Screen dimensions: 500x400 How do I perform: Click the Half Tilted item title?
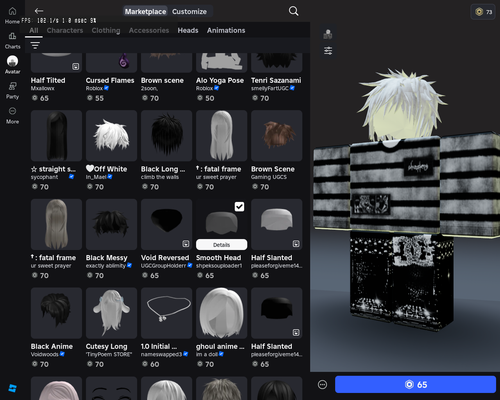tap(48, 80)
